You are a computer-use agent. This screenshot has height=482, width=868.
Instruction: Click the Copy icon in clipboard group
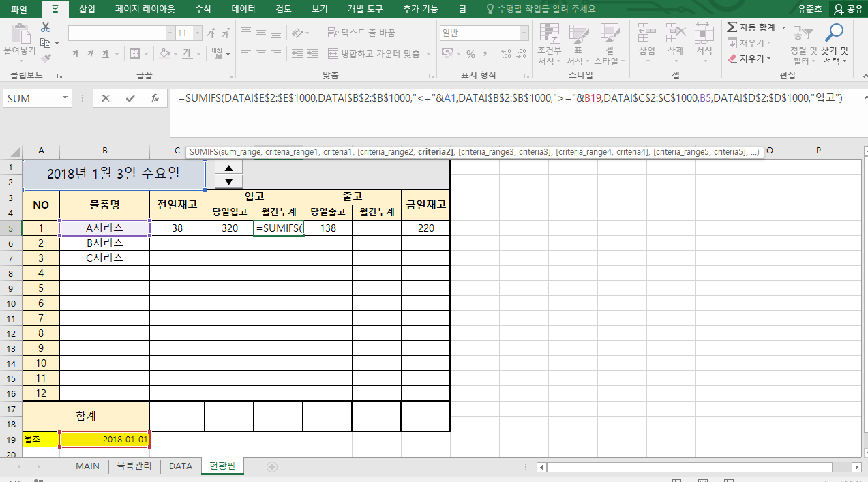click(x=46, y=42)
